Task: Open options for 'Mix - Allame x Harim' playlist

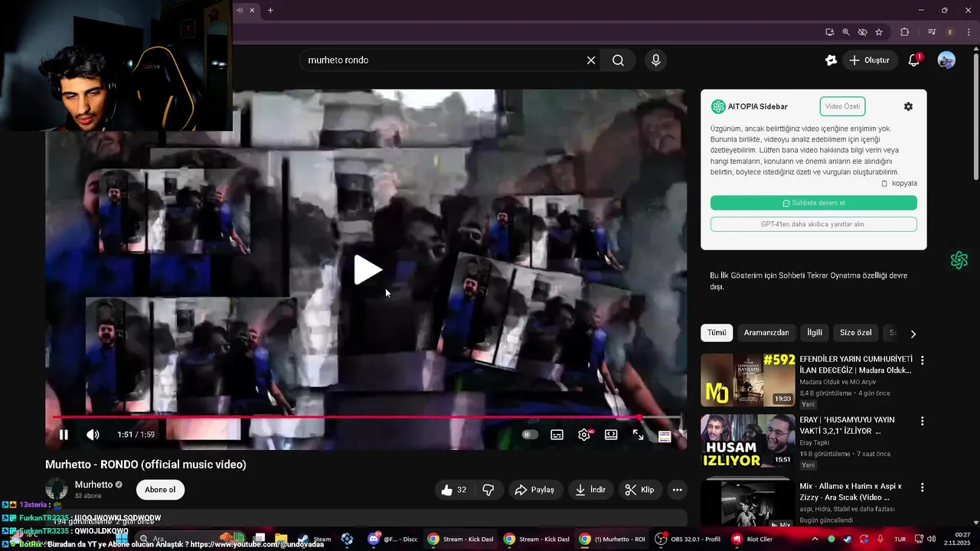Action: (922, 487)
